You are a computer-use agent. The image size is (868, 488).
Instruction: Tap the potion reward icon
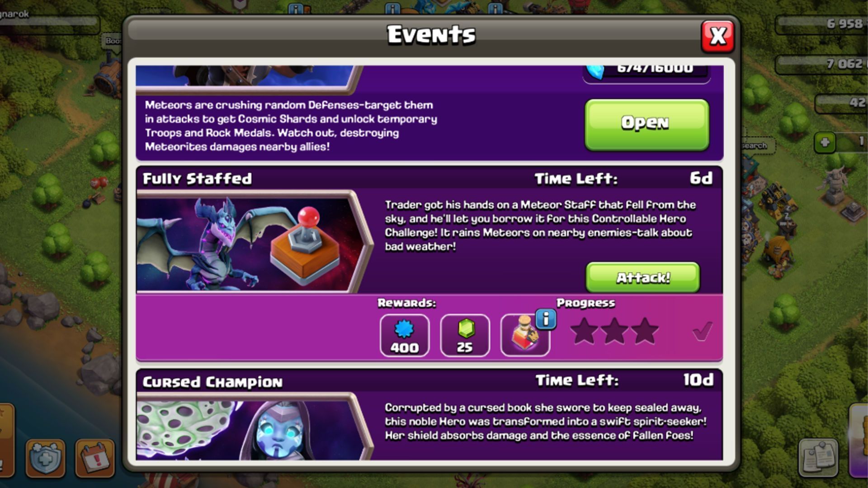pos(525,335)
